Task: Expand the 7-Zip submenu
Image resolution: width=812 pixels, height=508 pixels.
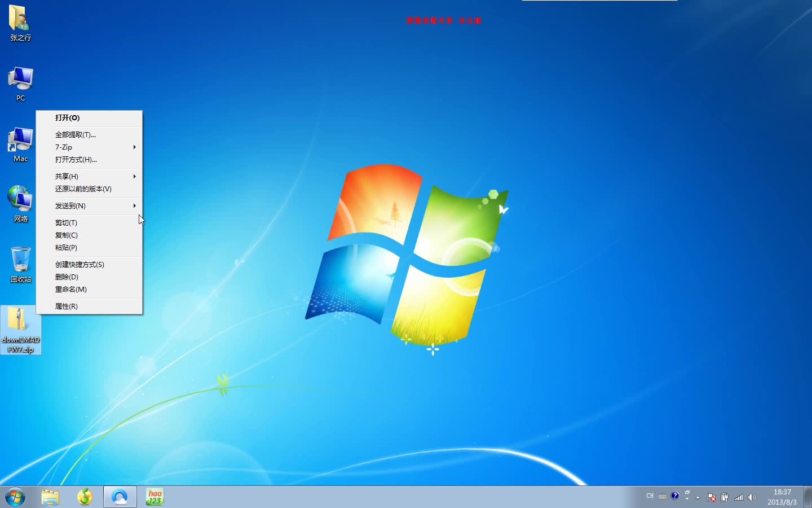Action: [89, 147]
